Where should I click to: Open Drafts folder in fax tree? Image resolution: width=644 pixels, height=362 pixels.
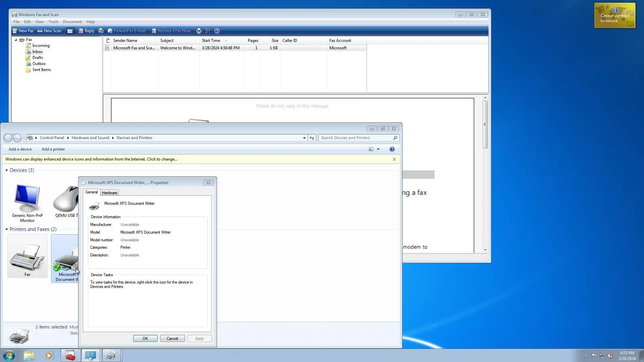click(x=38, y=58)
